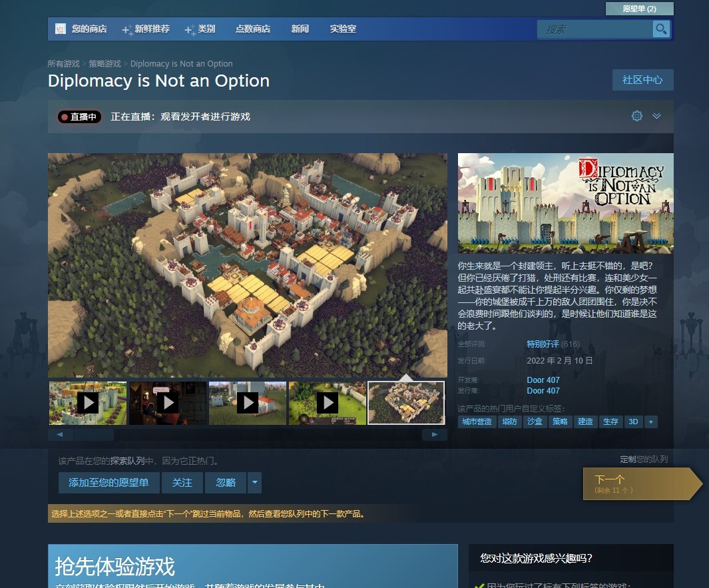Viewport: 709px width, 588px height.
Task: Click the 忽略 ignore button
Action: coord(226,483)
